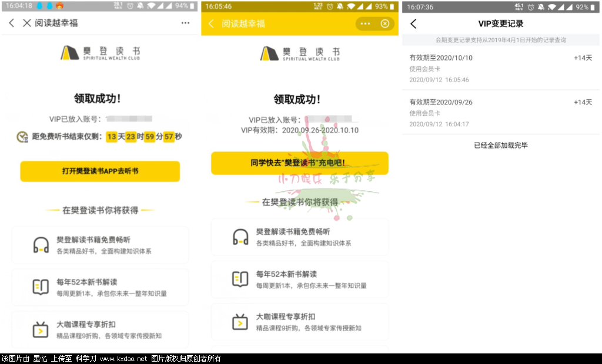The width and height of the screenshot is (602, 364).
Task: Tap the back arrow in the left phone screen
Action: (x=12, y=23)
